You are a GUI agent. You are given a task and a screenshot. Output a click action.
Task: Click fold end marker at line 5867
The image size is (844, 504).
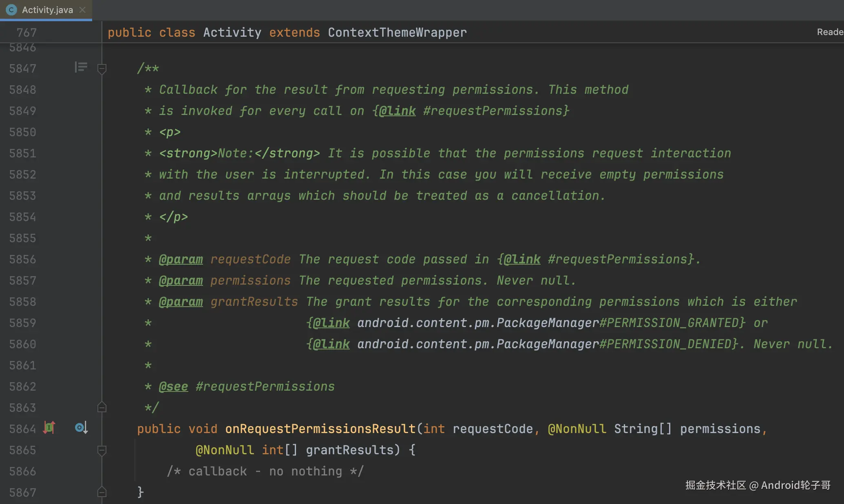(102, 493)
